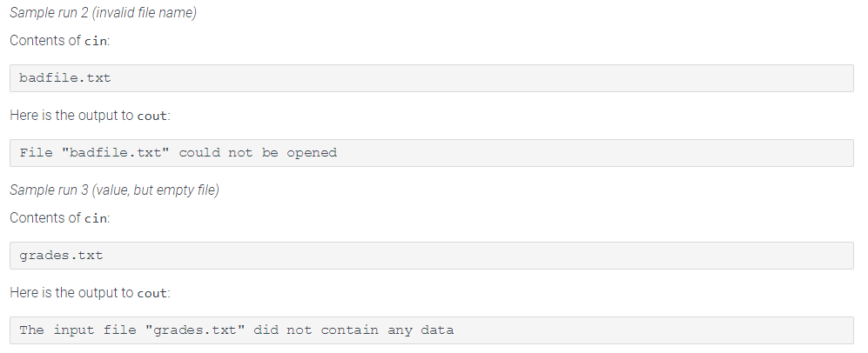The width and height of the screenshot is (868, 353).
Task: Click the code word 'cout' in first output label
Action: [151, 116]
